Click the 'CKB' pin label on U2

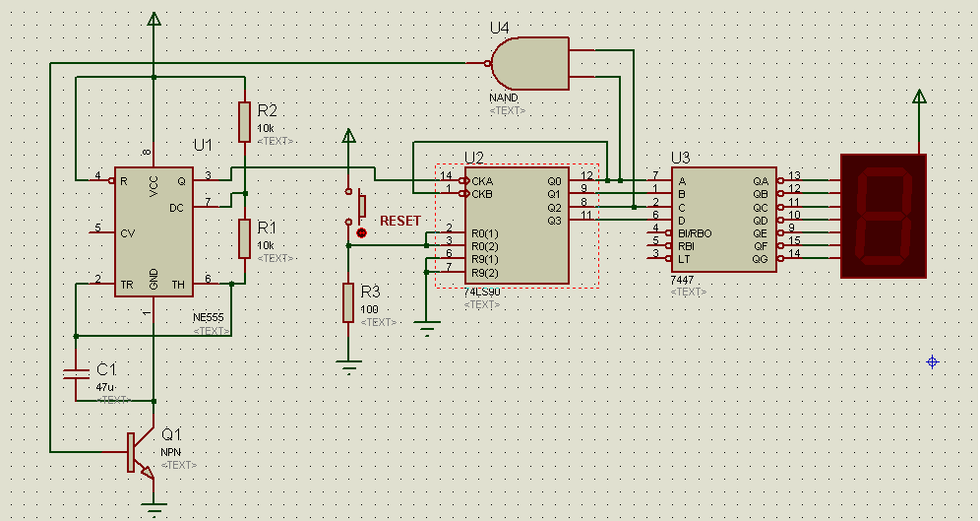pyautogui.click(x=482, y=194)
